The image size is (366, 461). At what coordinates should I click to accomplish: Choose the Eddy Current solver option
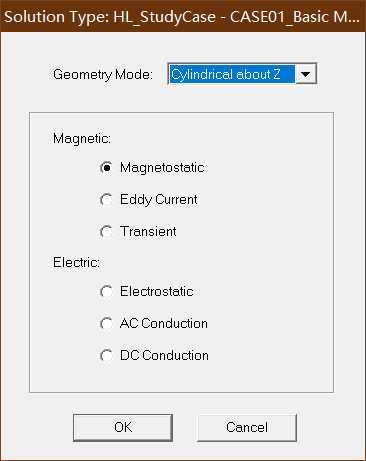106,200
